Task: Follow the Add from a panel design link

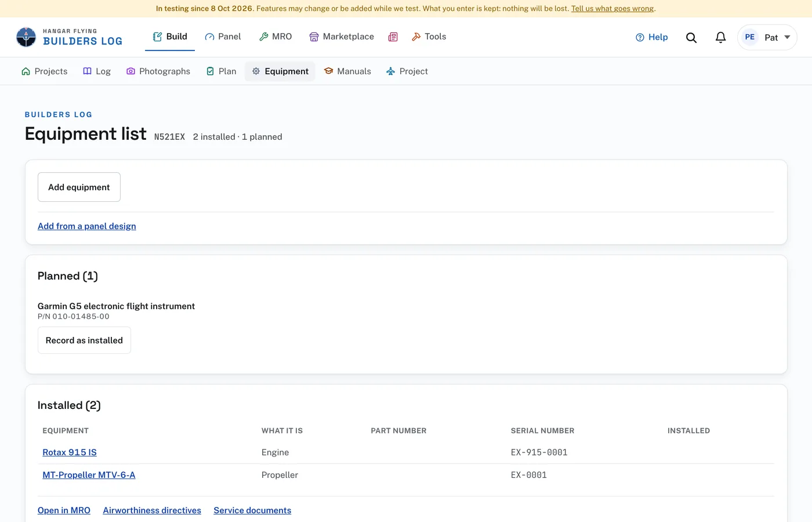Action: coord(87,226)
